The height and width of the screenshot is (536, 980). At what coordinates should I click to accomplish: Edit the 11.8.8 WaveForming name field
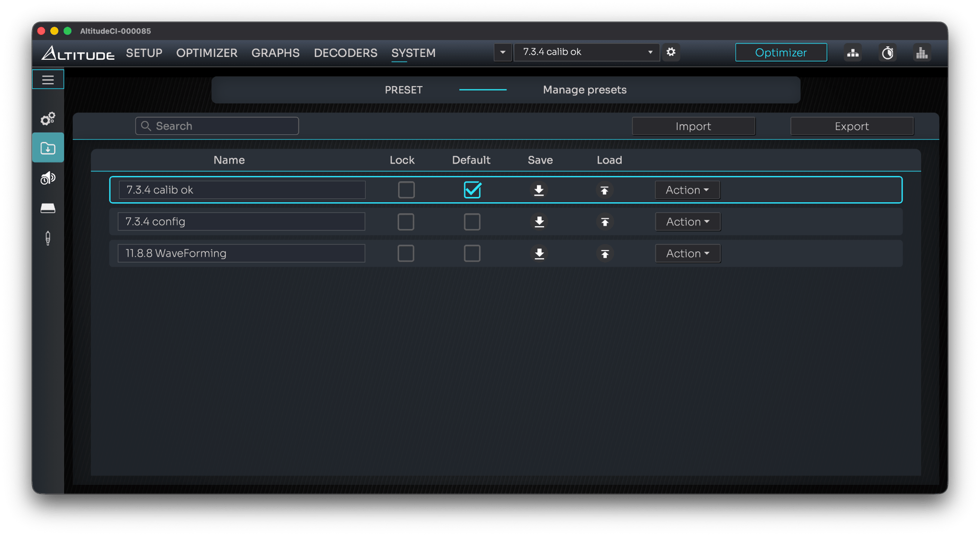click(x=241, y=253)
